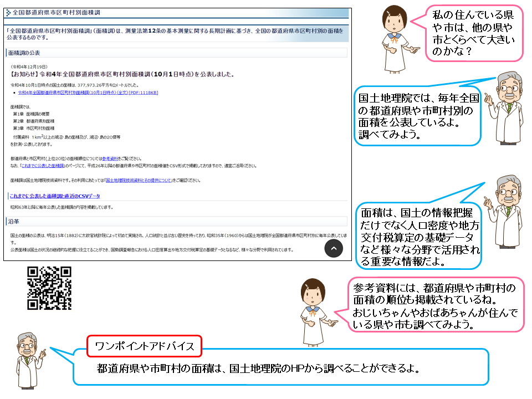Open the 国土地理院技術資料とその提供について link
Viewport: 532px width, 399px height.
pyautogui.click(x=139, y=180)
